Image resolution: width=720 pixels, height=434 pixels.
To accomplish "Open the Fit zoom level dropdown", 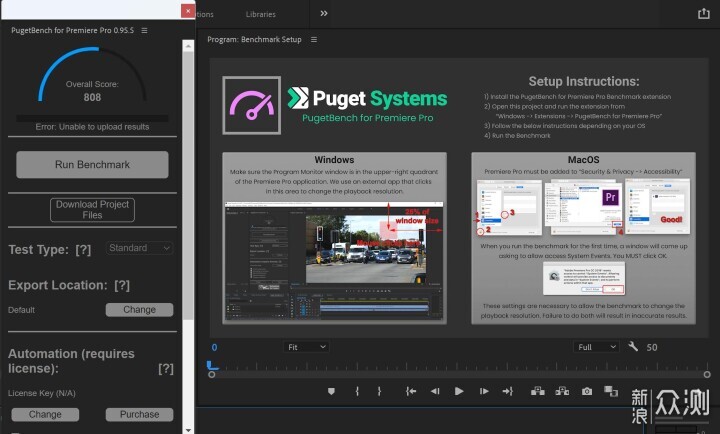I will pyautogui.click(x=306, y=347).
